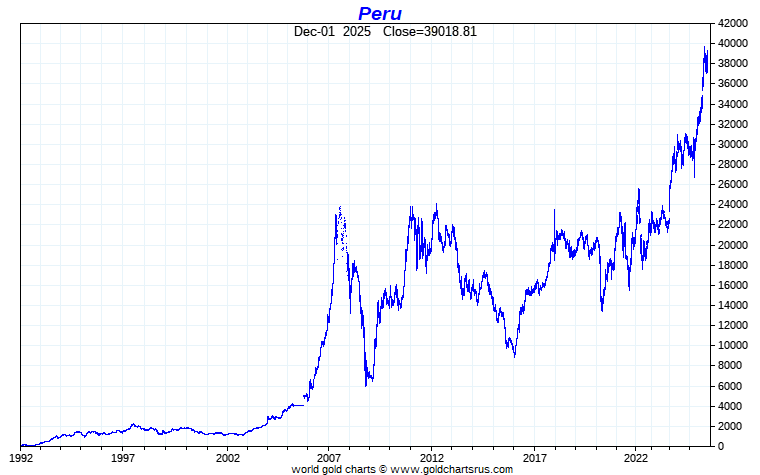Click the y-axis label 2000
The width and height of the screenshot is (760, 475).
[730, 427]
